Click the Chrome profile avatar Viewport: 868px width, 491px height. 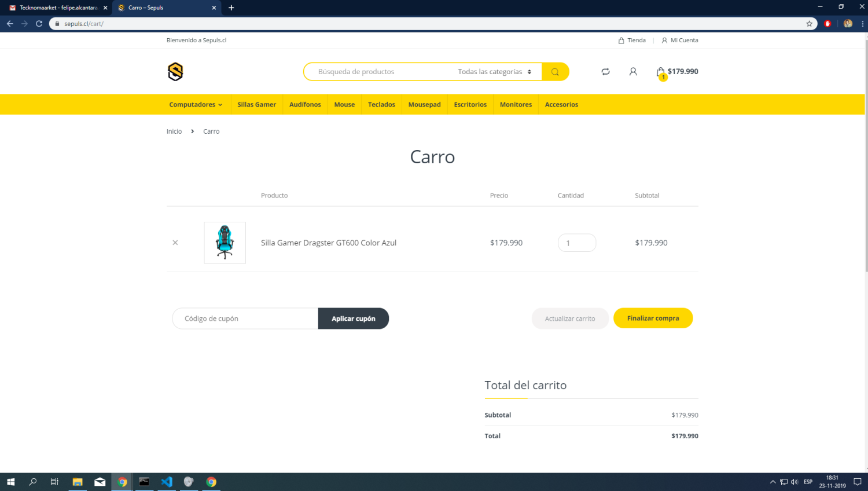point(848,24)
